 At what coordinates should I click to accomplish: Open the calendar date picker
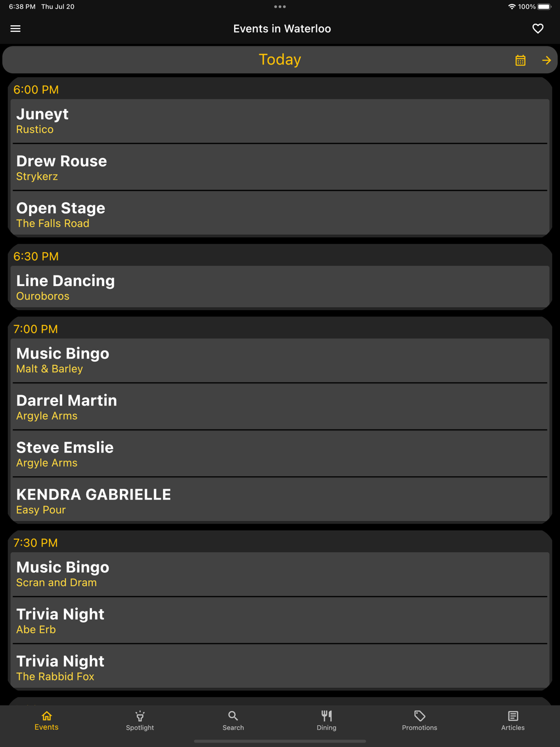point(520,60)
